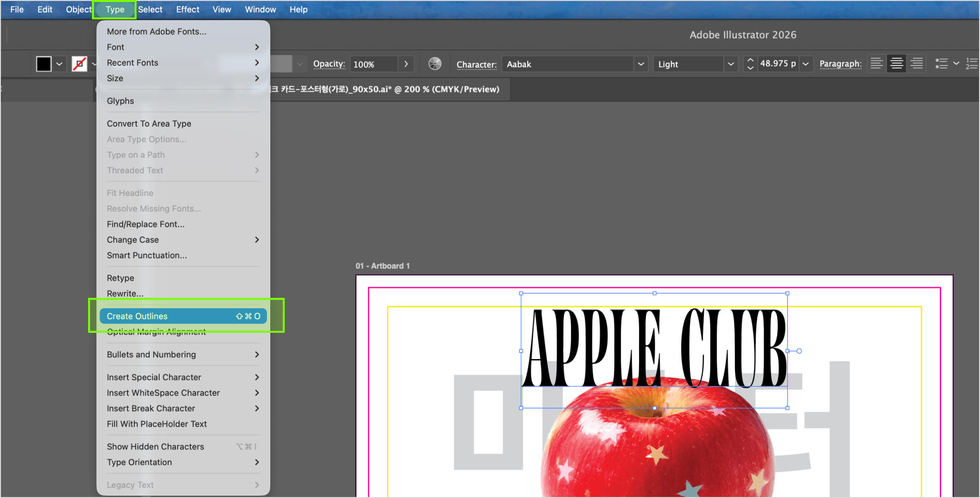Open the Edit menu
The height and width of the screenshot is (498, 980).
pyautogui.click(x=45, y=9)
